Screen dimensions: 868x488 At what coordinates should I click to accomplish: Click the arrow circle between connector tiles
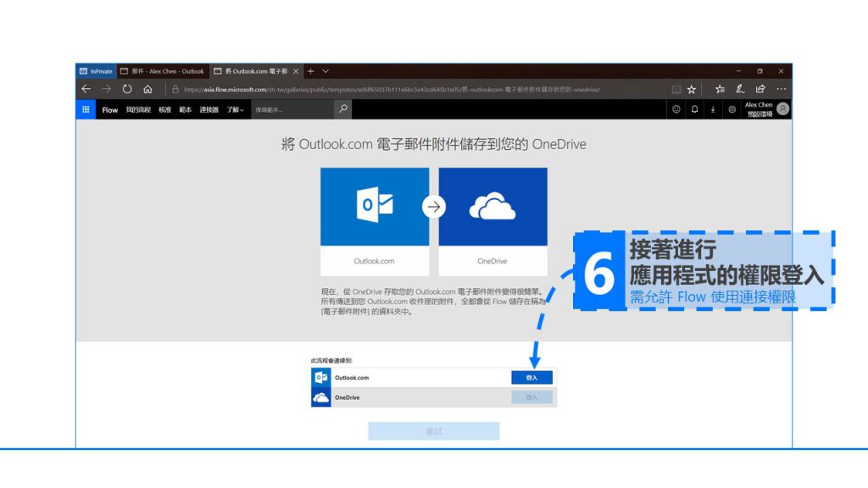click(x=434, y=207)
